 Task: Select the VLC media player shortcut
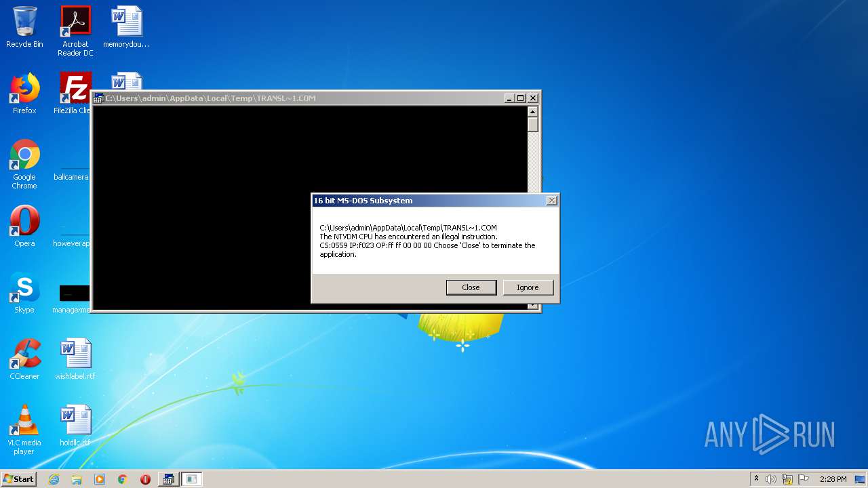click(x=24, y=430)
